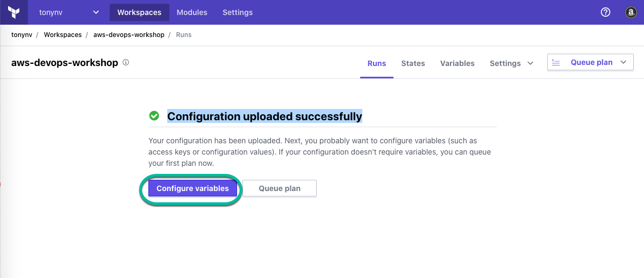Open the help question mark icon
The height and width of the screenshot is (278, 644).
[605, 12]
